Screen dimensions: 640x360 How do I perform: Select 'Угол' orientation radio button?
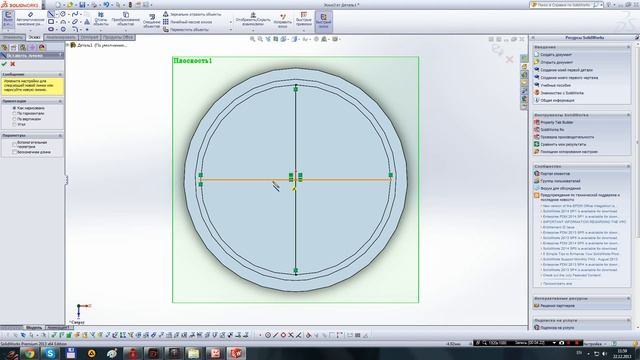(14, 124)
